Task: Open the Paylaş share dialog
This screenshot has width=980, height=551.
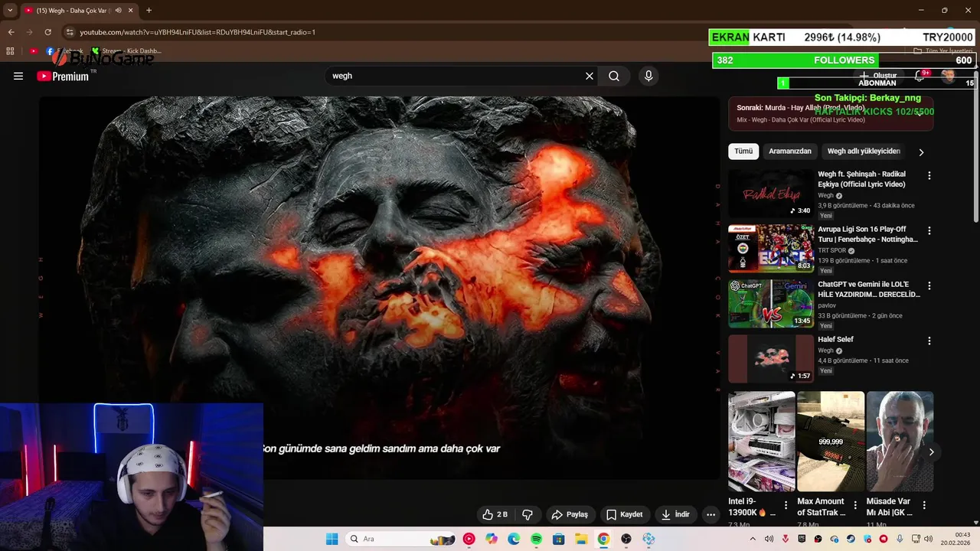Action: pyautogui.click(x=570, y=514)
